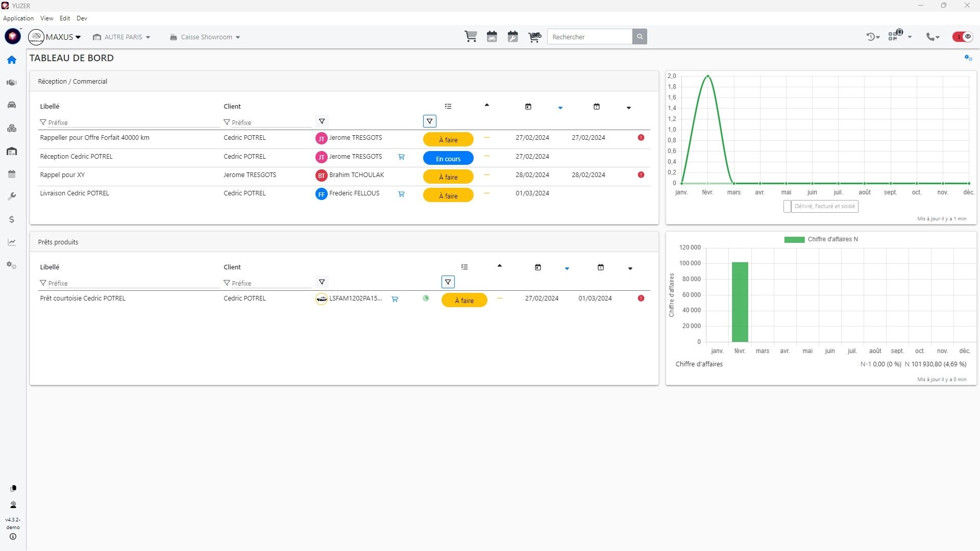Click the workshop wrench calendar icon
980x551 pixels.
point(513,37)
